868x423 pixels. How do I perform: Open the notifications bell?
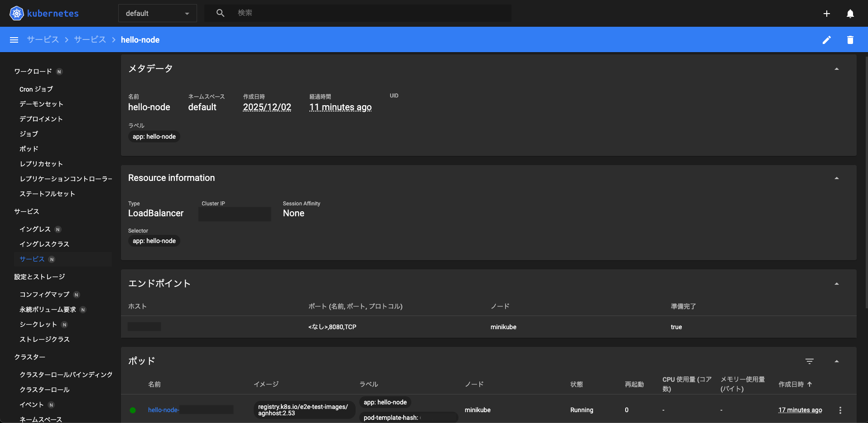(850, 13)
